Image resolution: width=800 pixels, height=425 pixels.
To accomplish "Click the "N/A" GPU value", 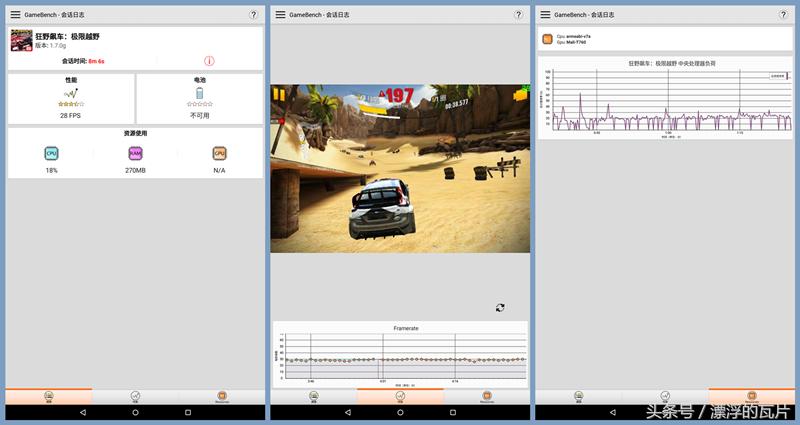I will 219,170.
